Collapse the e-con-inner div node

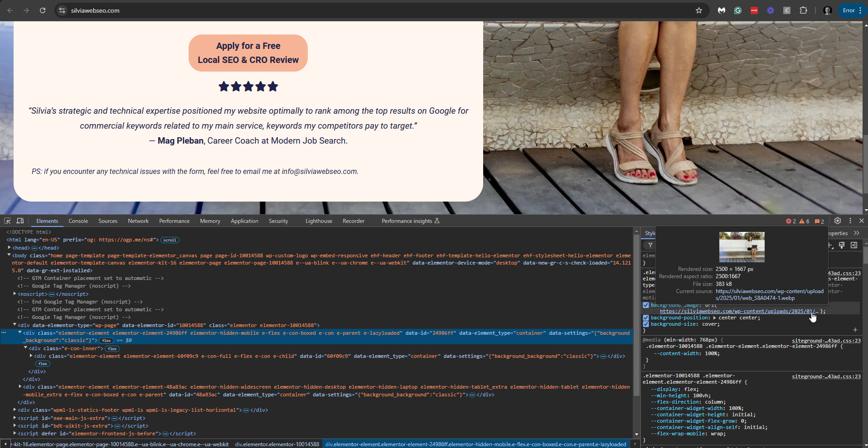25,348
